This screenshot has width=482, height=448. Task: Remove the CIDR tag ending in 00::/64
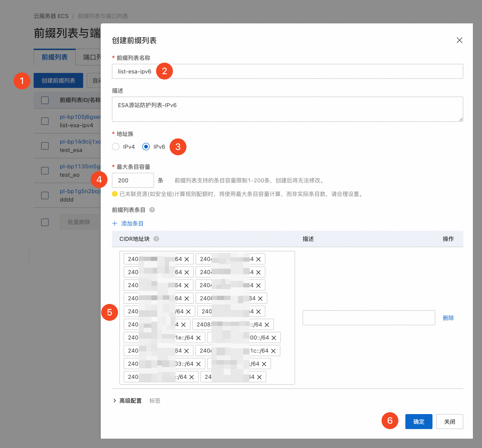tap(274, 338)
